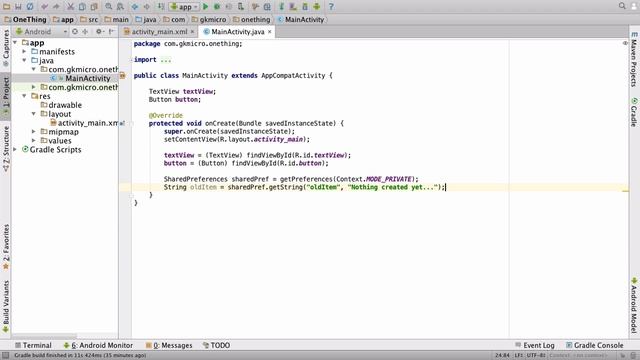Click the Save All toolbar icon
This screenshot has width=640, height=360.
[x=18, y=7]
